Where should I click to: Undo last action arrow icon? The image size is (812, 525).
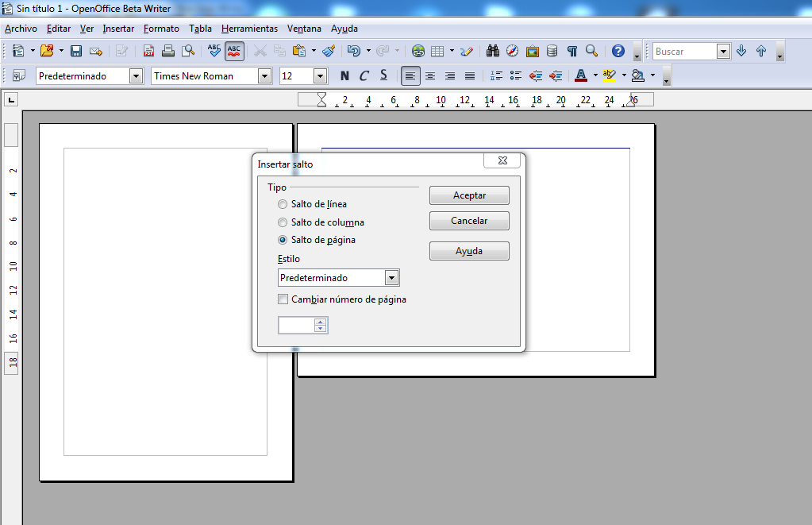[354, 51]
